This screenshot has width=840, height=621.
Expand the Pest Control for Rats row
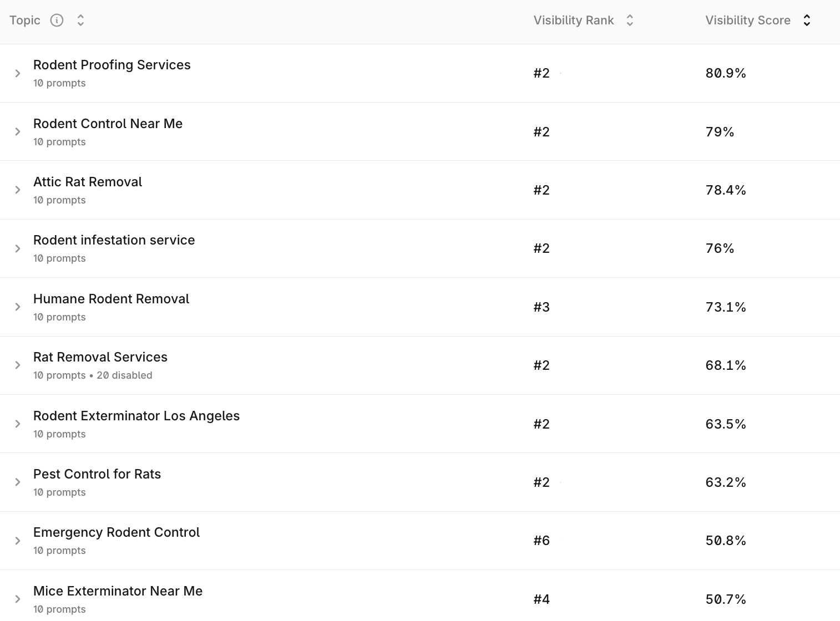coord(18,482)
